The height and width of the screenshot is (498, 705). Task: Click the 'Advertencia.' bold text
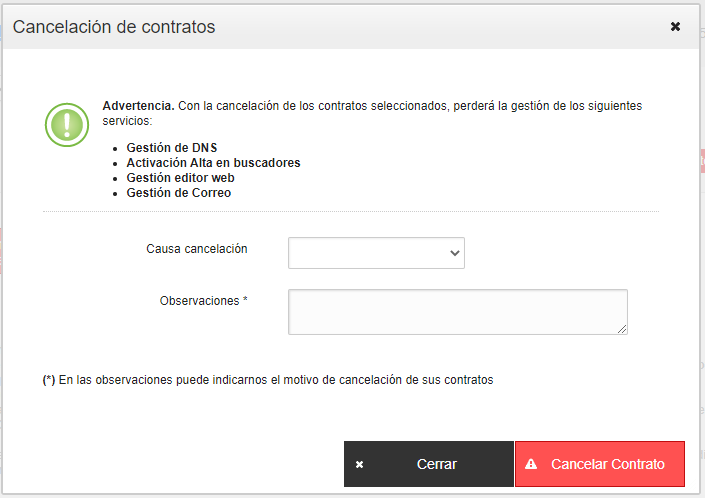click(138, 106)
